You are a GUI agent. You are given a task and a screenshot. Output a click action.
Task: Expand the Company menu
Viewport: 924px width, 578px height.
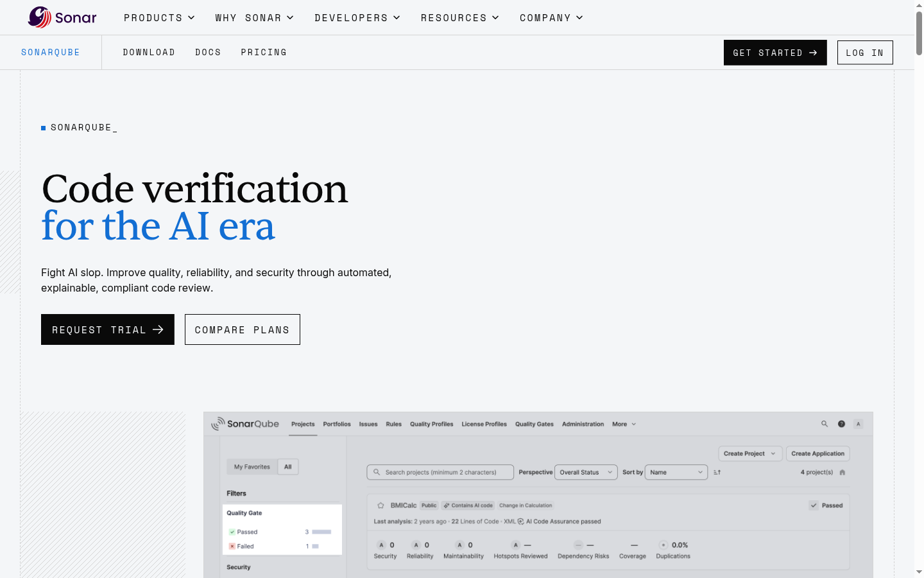coord(551,18)
